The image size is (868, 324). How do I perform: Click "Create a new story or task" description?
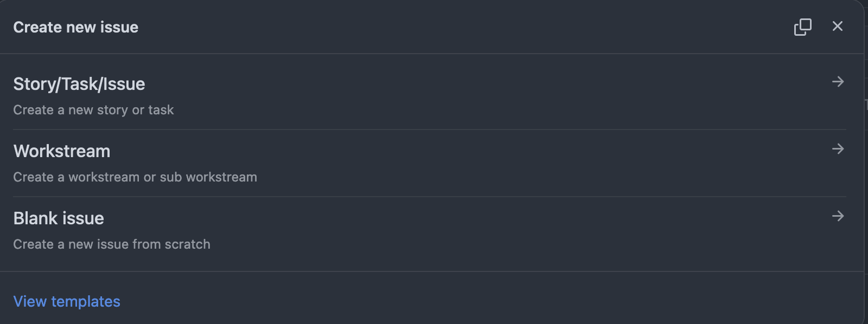coord(93,110)
